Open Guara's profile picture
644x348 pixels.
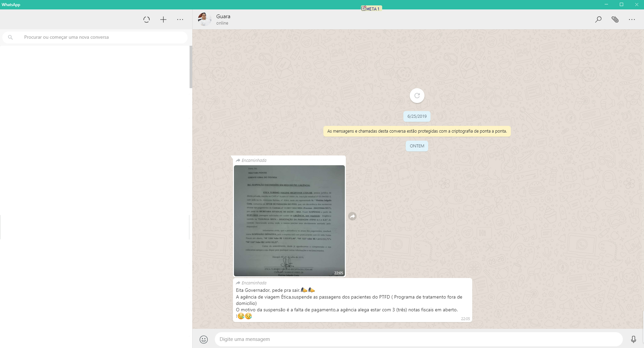[204, 20]
